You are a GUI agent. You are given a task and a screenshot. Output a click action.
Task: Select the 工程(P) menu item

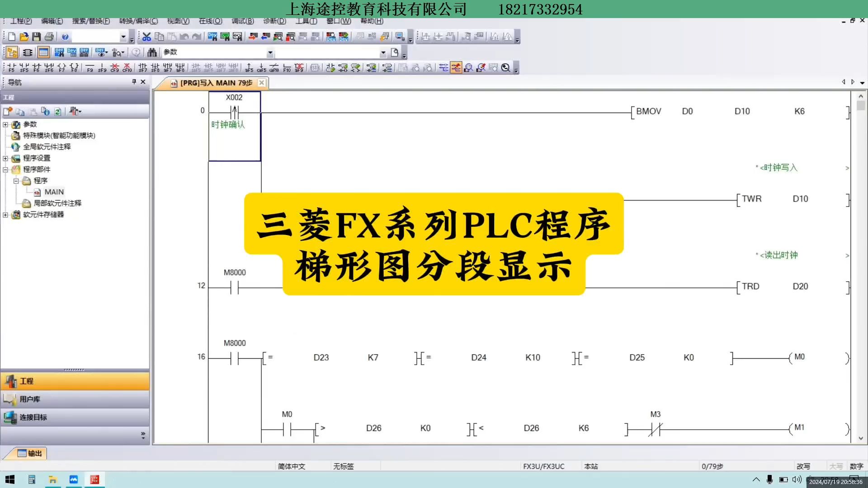pyautogui.click(x=19, y=20)
